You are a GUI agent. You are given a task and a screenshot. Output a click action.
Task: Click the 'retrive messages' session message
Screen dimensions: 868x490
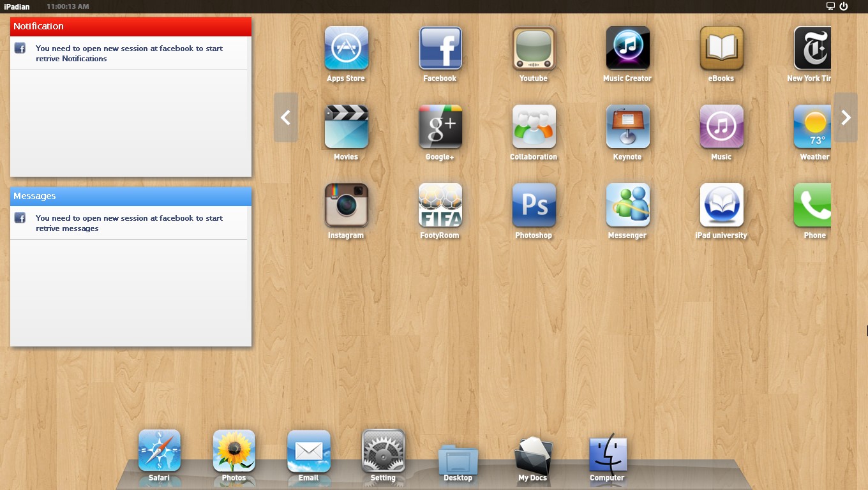point(129,223)
